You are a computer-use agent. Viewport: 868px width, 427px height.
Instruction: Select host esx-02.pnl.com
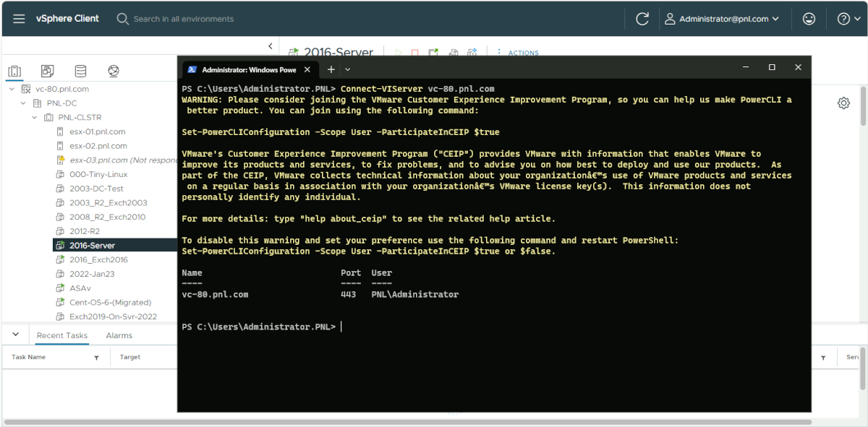click(x=98, y=146)
